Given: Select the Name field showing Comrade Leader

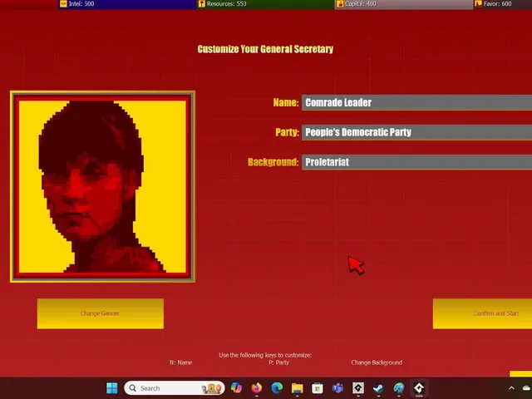Looking at the screenshot, I should [x=417, y=102].
